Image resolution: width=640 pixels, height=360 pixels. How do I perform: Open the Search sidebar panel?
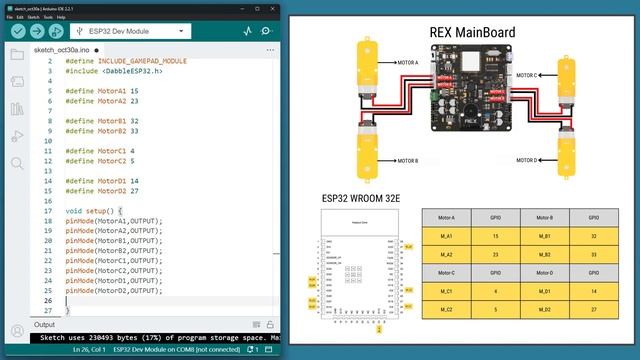[17, 163]
